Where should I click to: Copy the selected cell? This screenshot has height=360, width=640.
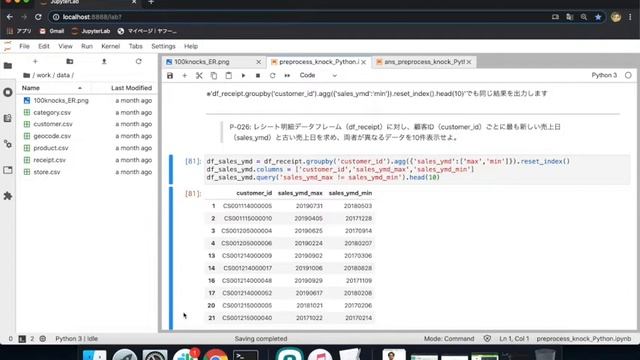214,76
